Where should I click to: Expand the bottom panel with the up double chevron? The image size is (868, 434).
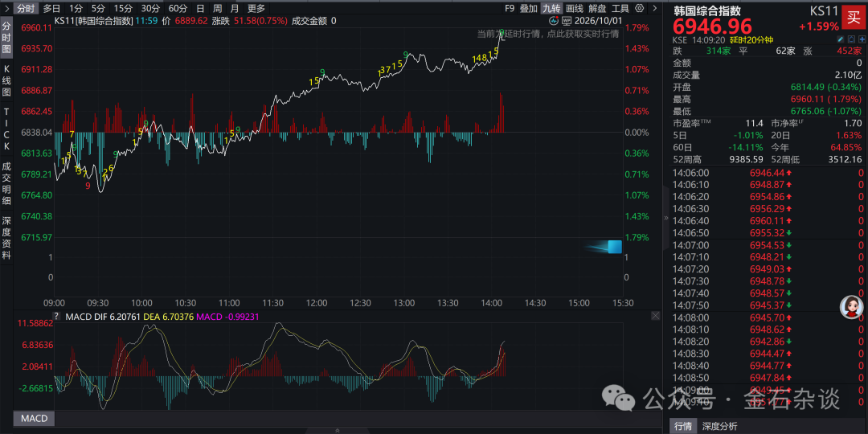338,430
